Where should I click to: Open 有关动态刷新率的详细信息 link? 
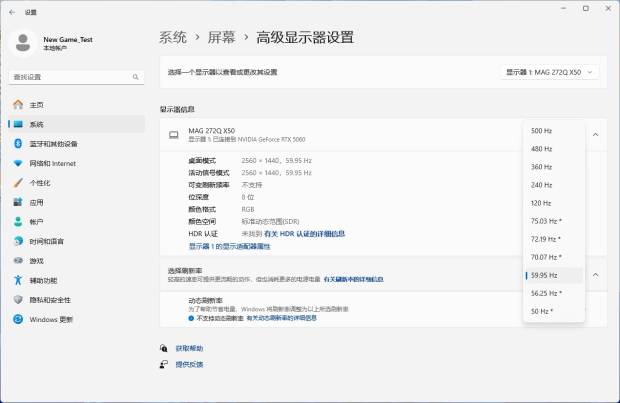pos(282,318)
